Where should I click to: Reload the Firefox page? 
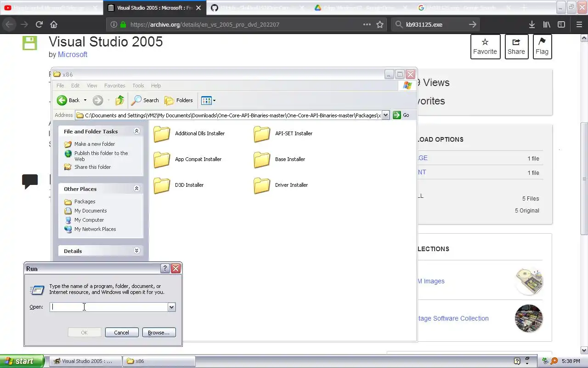click(39, 24)
